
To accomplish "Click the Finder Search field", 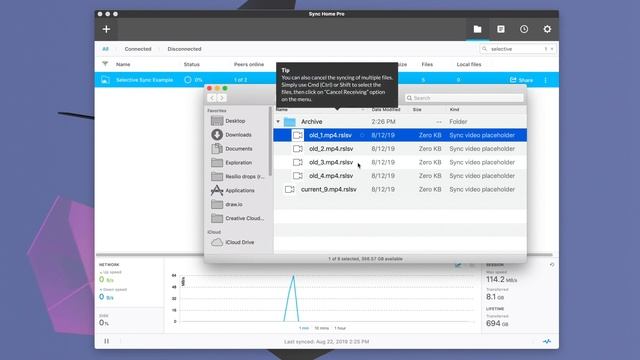I will click(464, 98).
